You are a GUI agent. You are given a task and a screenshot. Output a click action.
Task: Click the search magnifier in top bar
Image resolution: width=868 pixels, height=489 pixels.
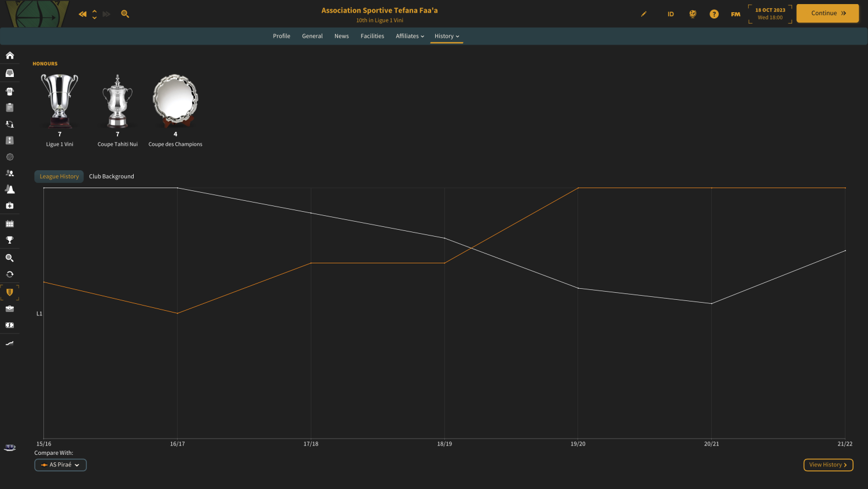click(125, 14)
